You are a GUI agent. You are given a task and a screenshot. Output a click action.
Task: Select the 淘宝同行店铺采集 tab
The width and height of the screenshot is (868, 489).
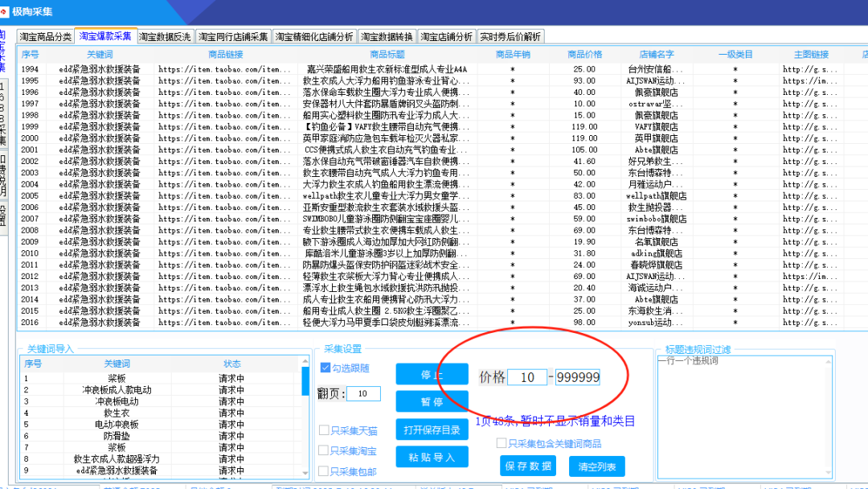[233, 37]
